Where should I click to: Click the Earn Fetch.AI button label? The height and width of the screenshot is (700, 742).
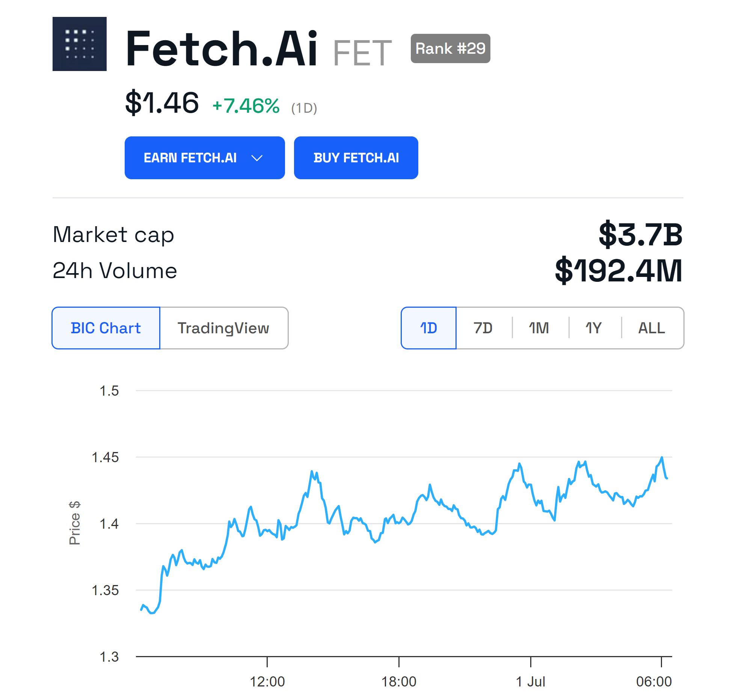190,158
